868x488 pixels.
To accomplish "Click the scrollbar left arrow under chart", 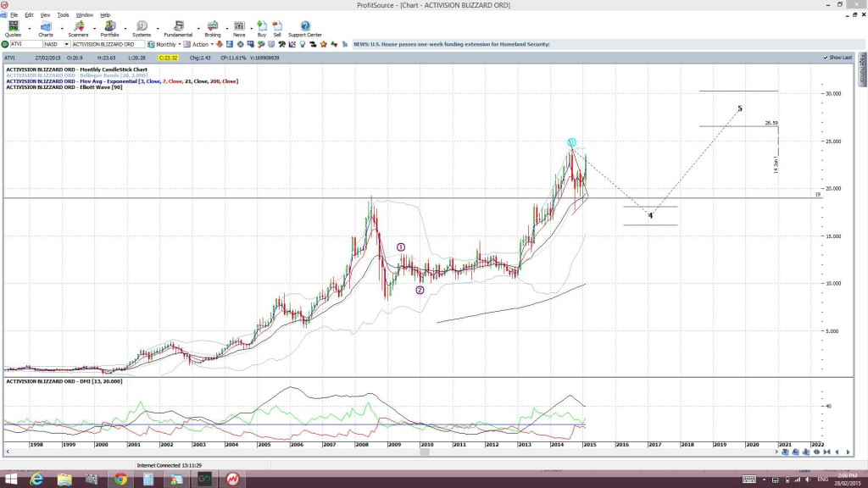I will [7, 452].
